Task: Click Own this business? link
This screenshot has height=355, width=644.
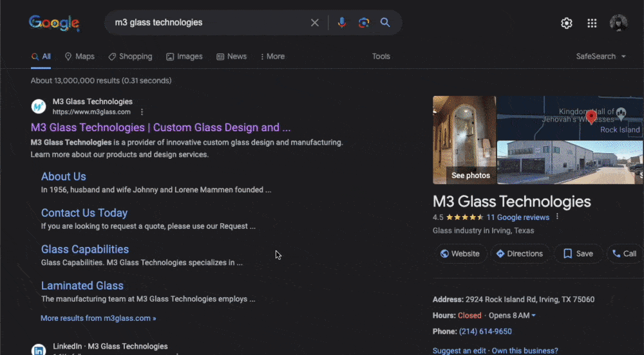Action: 525,351
